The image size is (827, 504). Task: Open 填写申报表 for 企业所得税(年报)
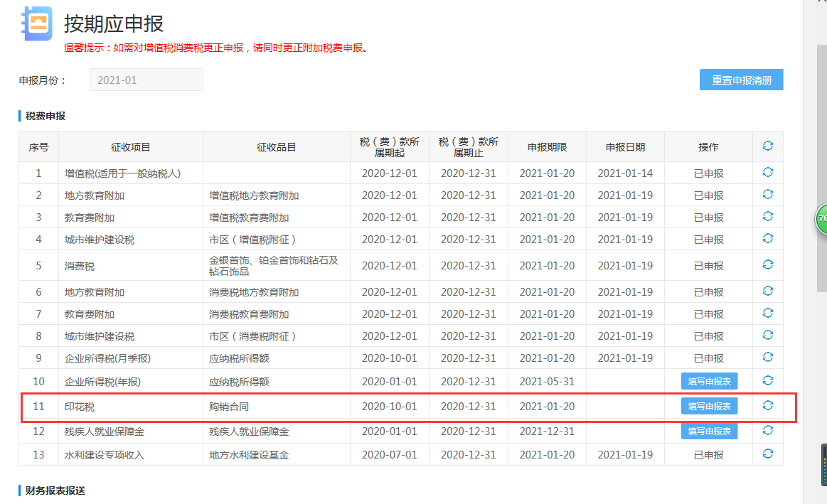(x=709, y=381)
